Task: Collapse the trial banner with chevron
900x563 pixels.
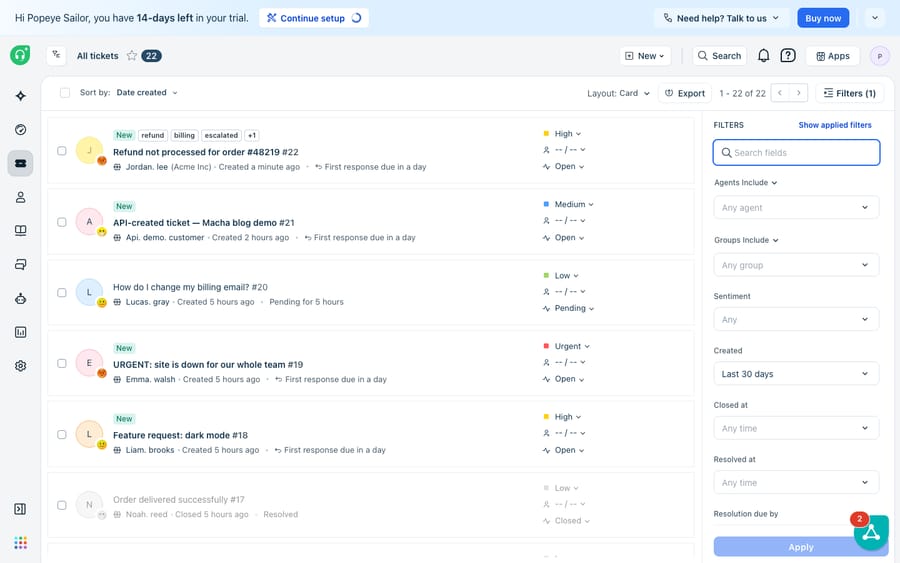Action: pos(875,18)
